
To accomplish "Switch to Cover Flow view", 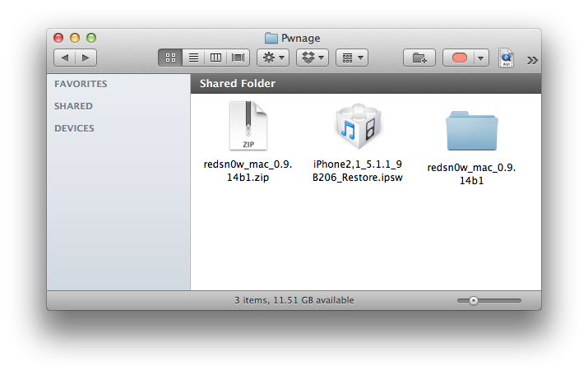I will point(238,58).
